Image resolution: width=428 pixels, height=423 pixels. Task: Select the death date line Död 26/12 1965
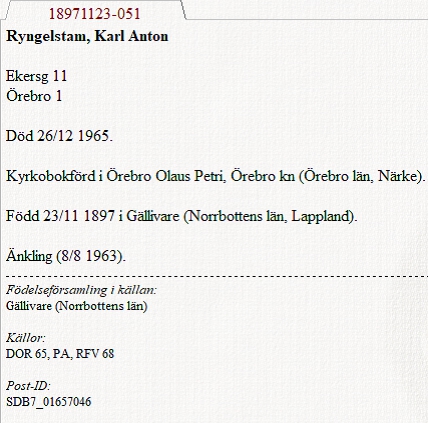[x=59, y=136]
